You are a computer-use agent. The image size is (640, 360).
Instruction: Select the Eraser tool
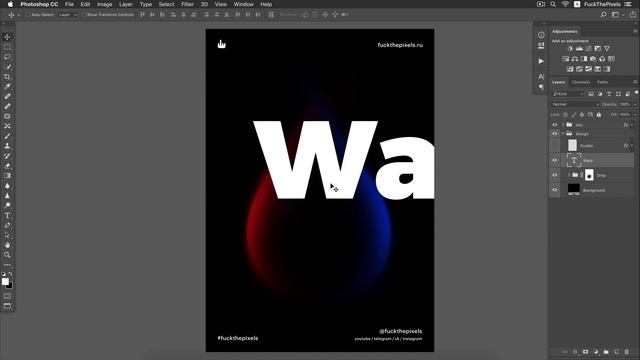tap(7, 166)
